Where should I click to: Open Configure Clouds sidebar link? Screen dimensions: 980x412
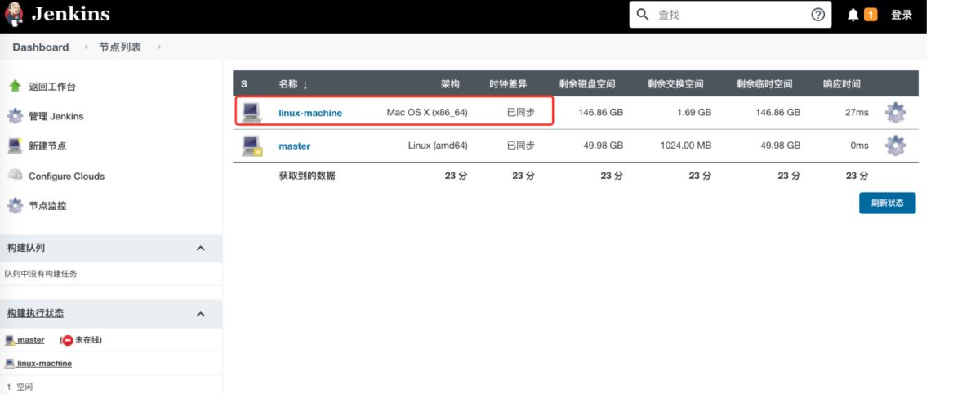point(66,176)
